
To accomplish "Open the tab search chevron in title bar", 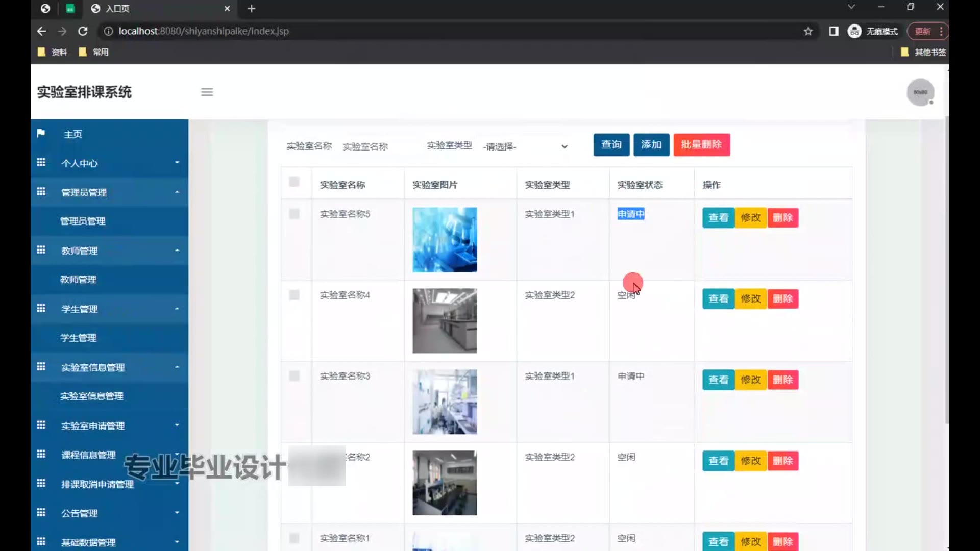I will click(x=851, y=7).
